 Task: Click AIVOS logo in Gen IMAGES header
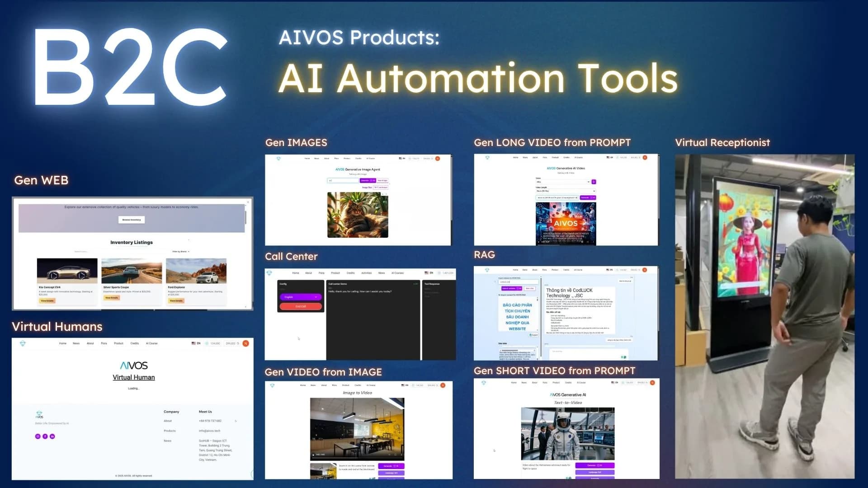tap(278, 159)
